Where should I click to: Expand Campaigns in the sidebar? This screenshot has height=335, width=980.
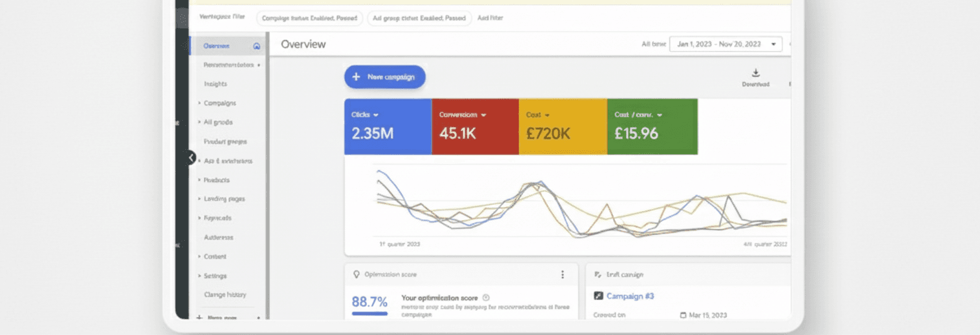(220, 103)
